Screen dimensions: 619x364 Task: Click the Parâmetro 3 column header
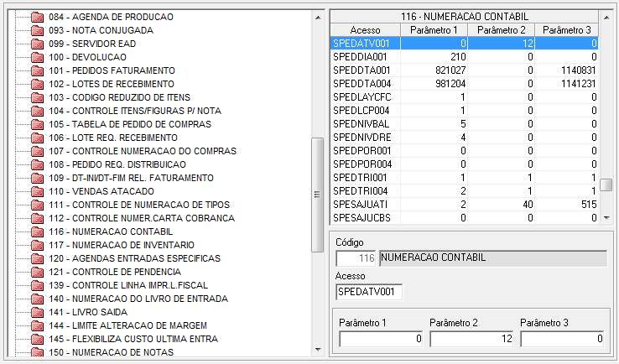(x=566, y=30)
